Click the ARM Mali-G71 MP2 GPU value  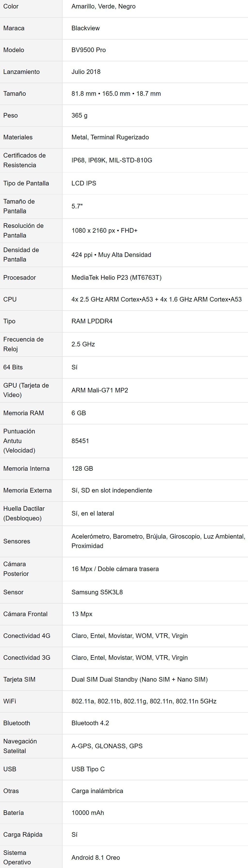pyautogui.click(x=100, y=390)
